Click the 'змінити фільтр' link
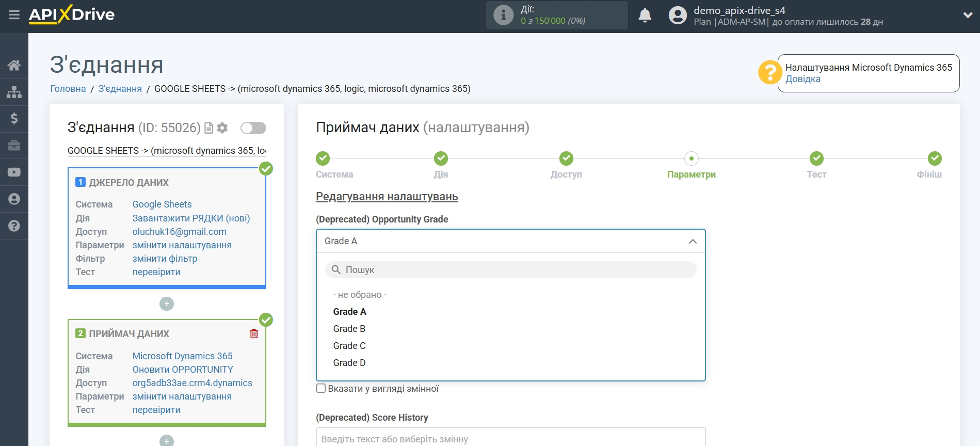The image size is (980, 446). click(165, 259)
